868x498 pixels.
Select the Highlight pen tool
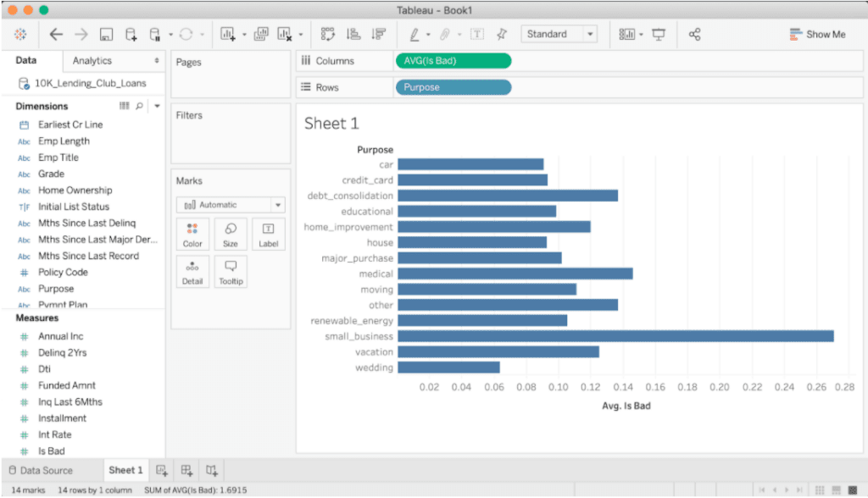414,35
